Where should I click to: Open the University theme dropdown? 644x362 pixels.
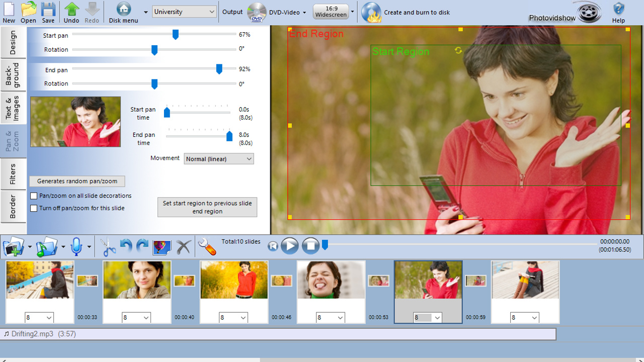tap(184, 11)
